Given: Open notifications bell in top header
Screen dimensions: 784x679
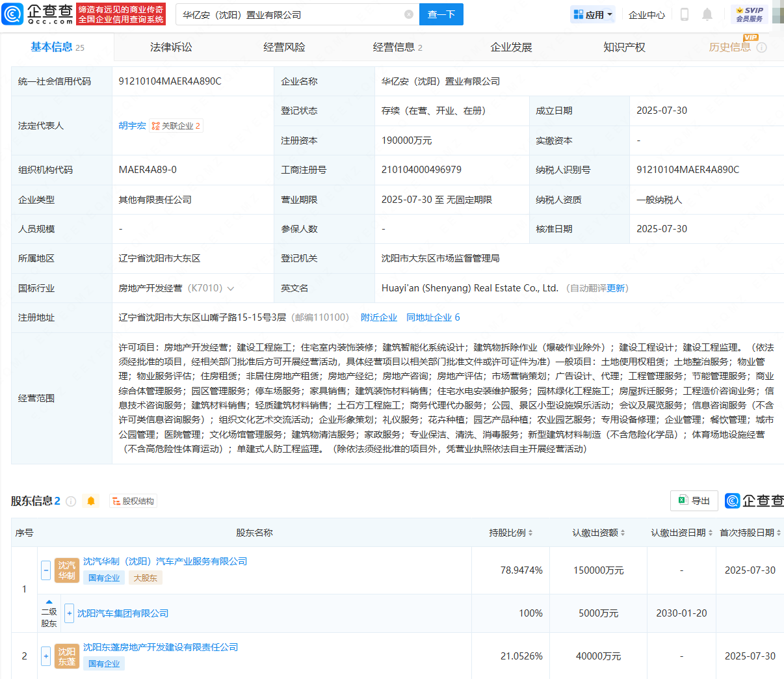Looking at the screenshot, I should tap(707, 14).
